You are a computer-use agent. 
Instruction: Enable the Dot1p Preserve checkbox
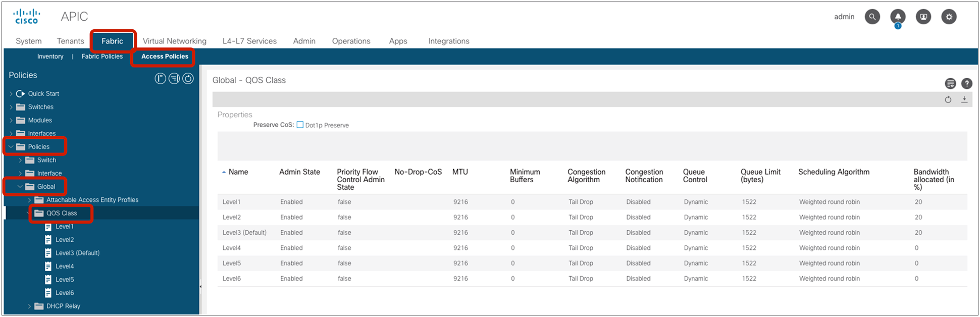click(300, 125)
